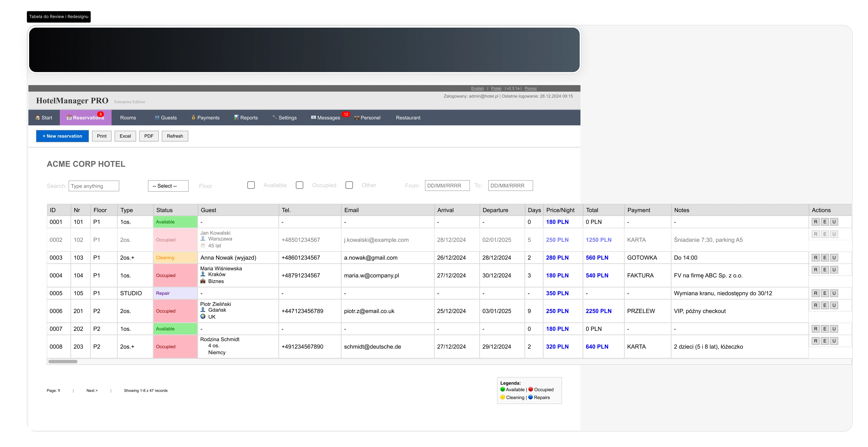Switch to the Rooms tab
This screenshot has height=447, width=868.
click(x=128, y=118)
